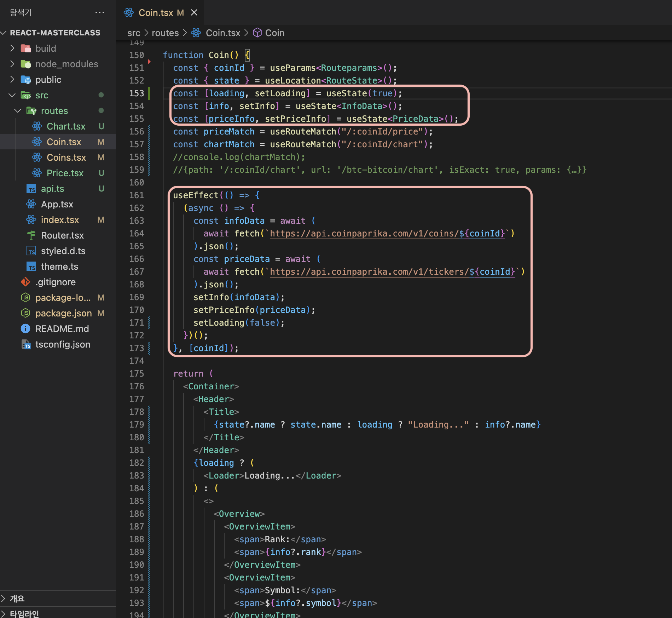
Task: Expand the node_modules folder
Action: click(x=12, y=64)
